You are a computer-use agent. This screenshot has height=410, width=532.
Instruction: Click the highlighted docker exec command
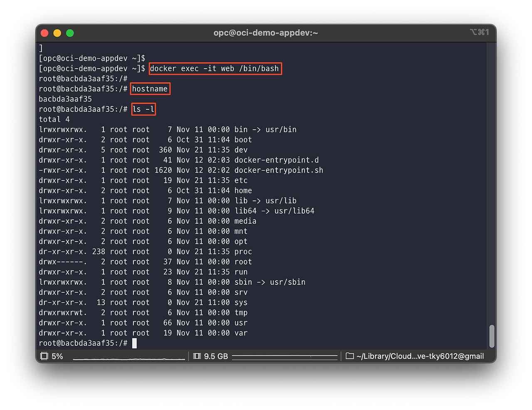click(215, 69)
